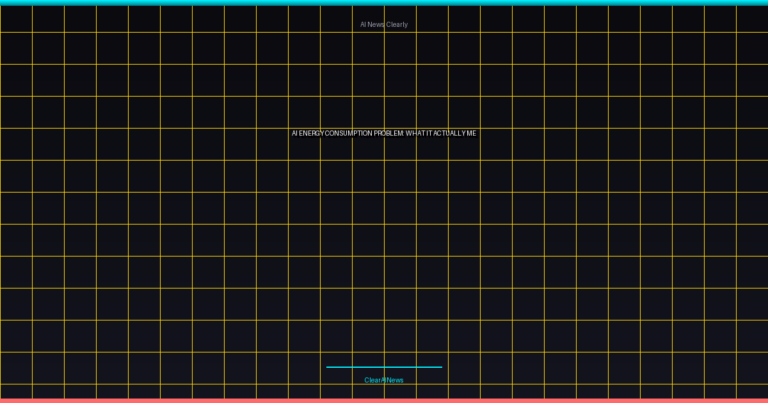Click the coral bar along the bottom edge
The width and height of the screenshot is (768, 403).
(384, 400)
